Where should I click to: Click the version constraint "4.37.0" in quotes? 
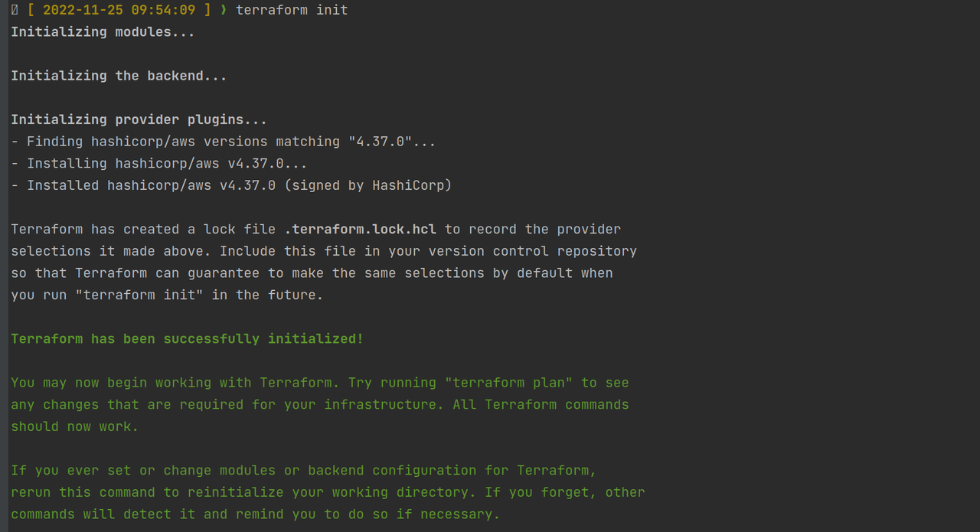click(380, 142)
